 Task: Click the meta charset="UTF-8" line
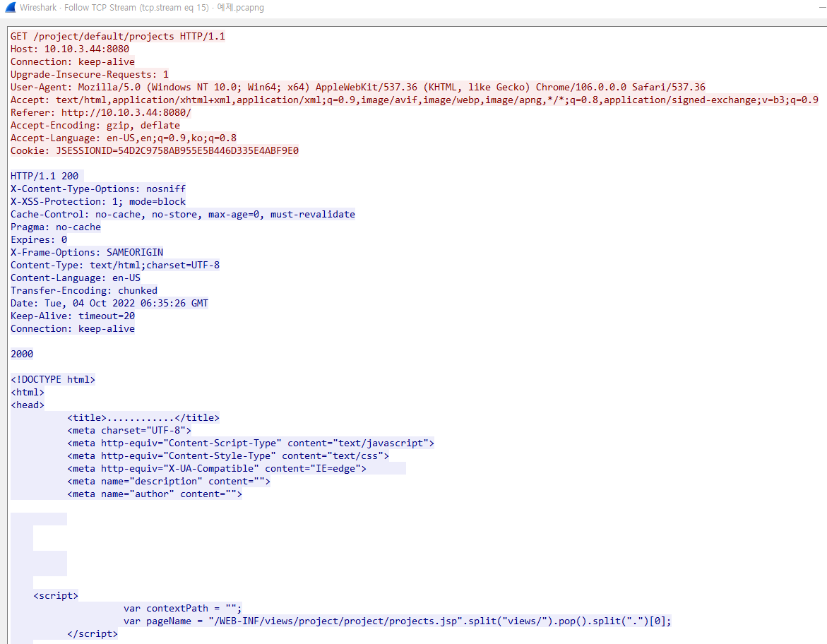point(129,430)
